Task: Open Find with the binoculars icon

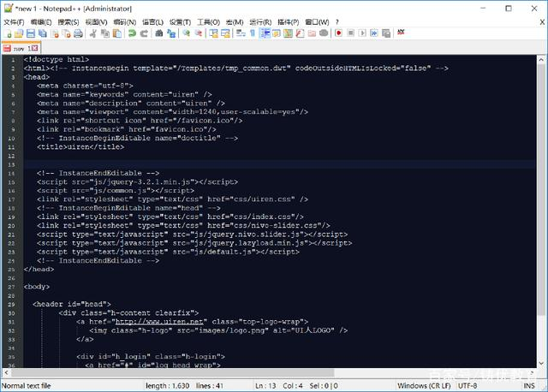Action: click(159, 33)
